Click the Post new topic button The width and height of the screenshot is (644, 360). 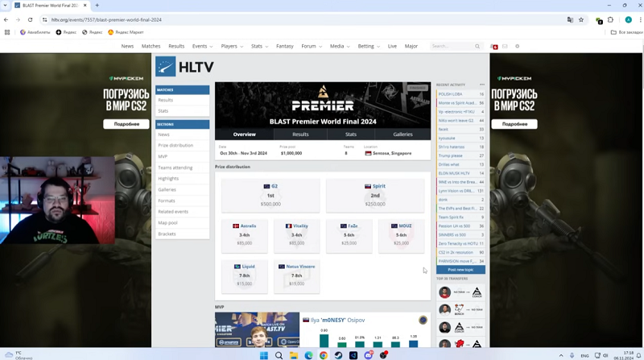pyautogui.click(x=460, y=270)
